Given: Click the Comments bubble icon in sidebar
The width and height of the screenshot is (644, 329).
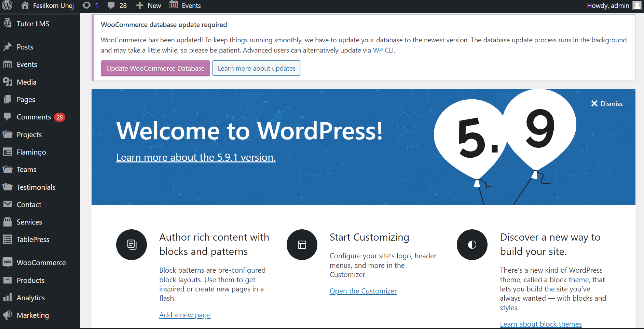Looking at the screenshot, I should pos(8,117).
